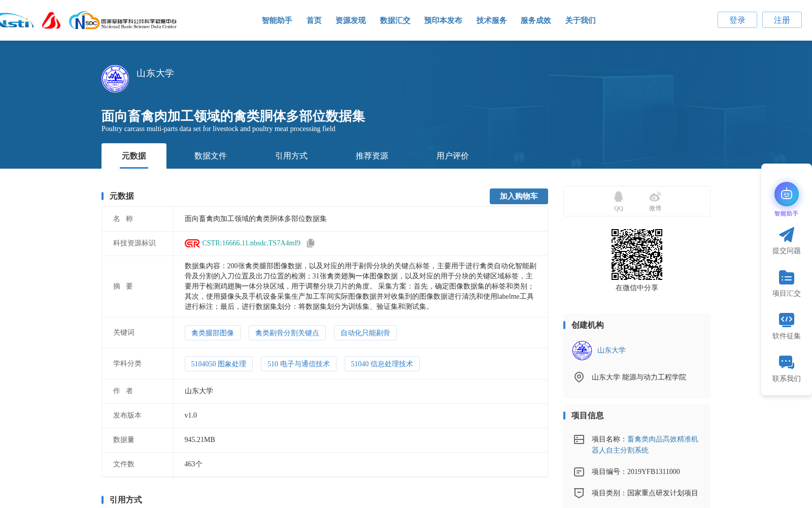Open 数据汇交 menu
This screenshot has width=812, height=508.
coord(395,20)
